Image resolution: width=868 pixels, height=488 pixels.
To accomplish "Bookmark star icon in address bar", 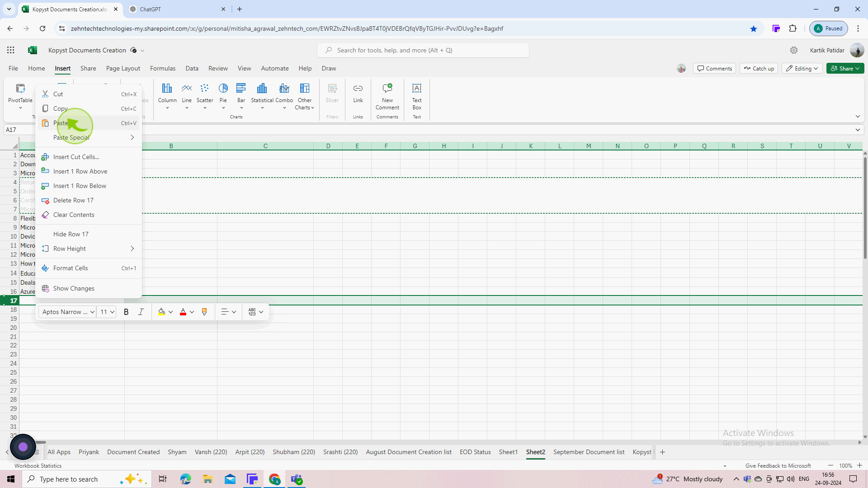I will pos(754,28).
